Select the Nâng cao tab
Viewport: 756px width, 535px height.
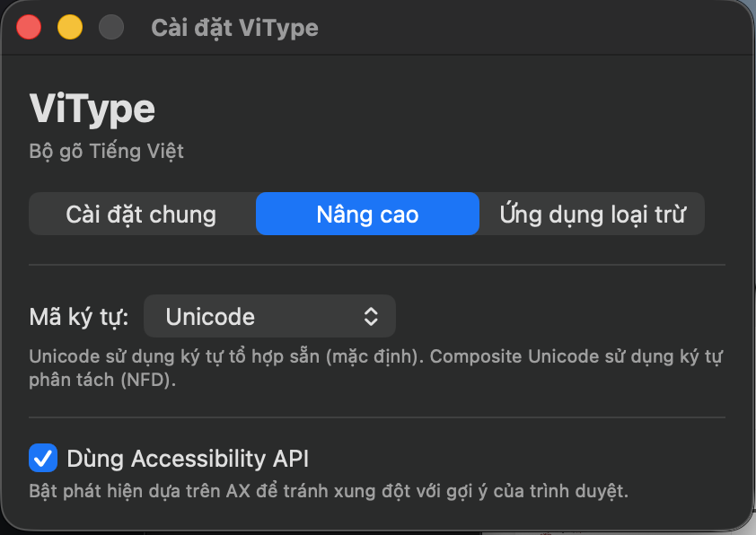[x=367, y=214]
